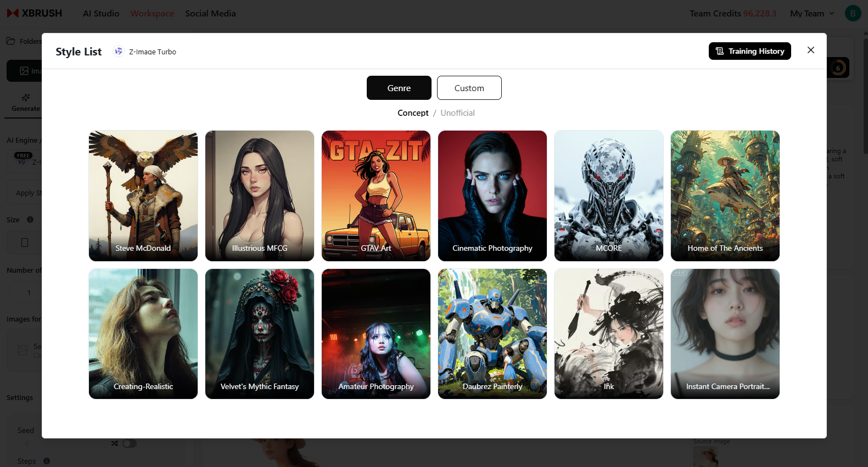The width and height of the screenshot is (868, 467).
Task: Choose the GTAV Art style
Action: [x=376, y=196]
